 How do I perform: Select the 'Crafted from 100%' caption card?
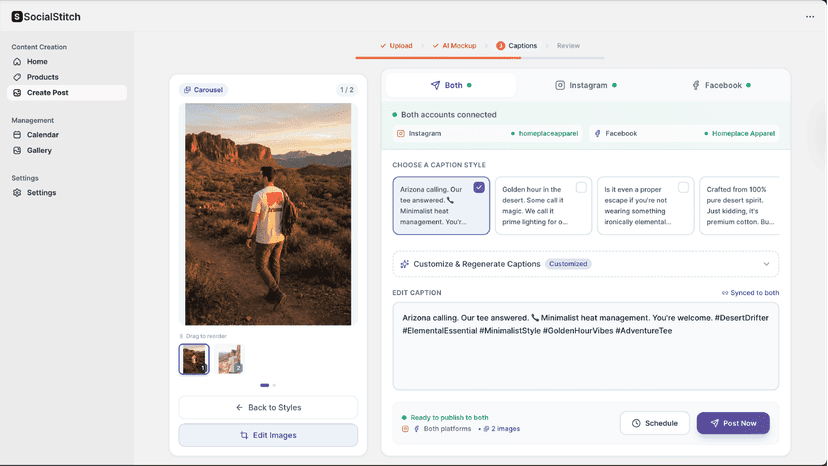739,206
